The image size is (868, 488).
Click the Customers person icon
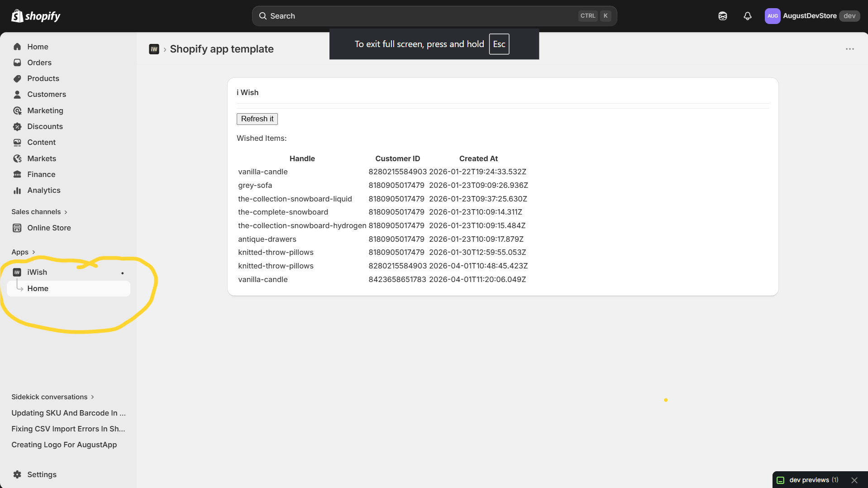tap(17, 94)
